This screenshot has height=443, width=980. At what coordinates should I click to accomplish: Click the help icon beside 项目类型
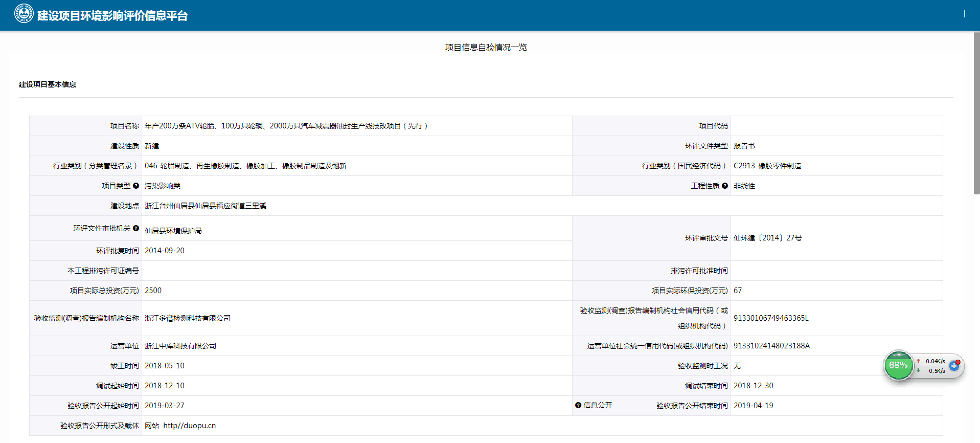[x=136, y=186]
